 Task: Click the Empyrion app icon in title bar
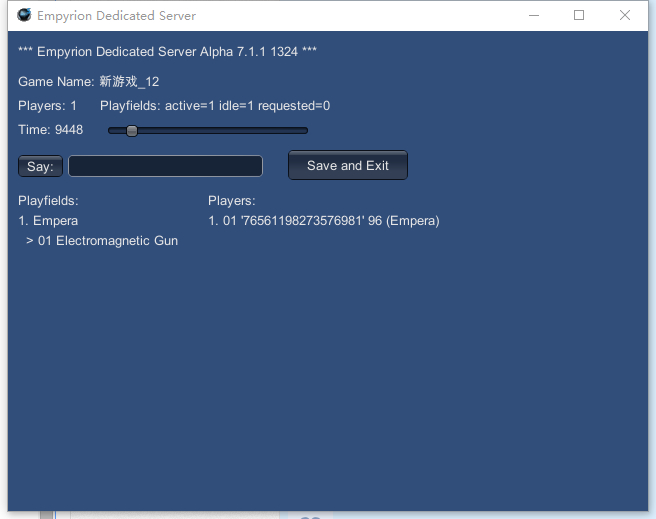24,15
